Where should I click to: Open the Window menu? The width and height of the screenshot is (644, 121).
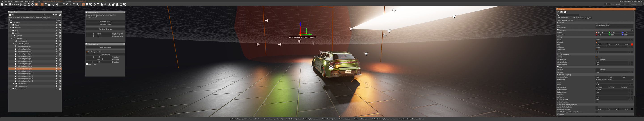(27, 1)
